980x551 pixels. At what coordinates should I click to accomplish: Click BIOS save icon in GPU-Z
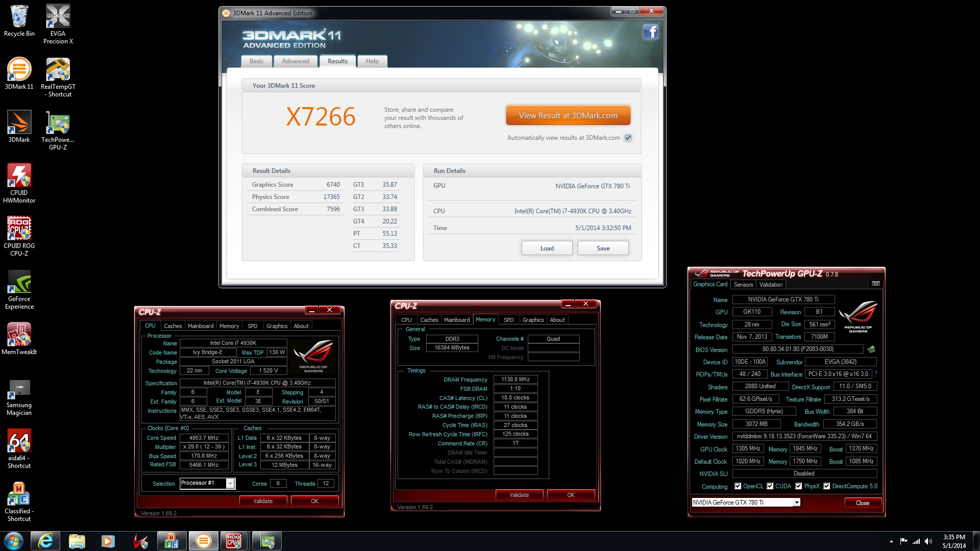(x=871, y=349)
